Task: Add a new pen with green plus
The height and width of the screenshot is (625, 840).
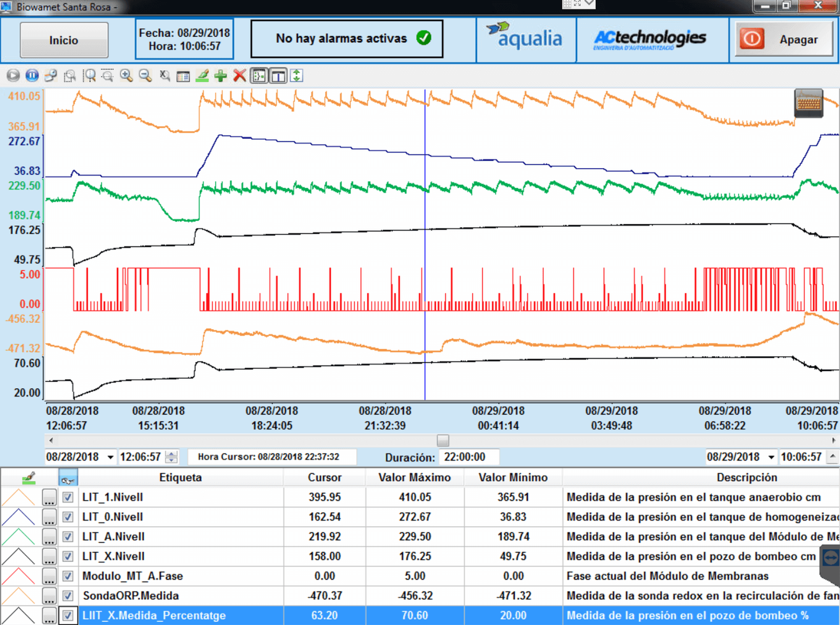Action: (x=221, y=76)
